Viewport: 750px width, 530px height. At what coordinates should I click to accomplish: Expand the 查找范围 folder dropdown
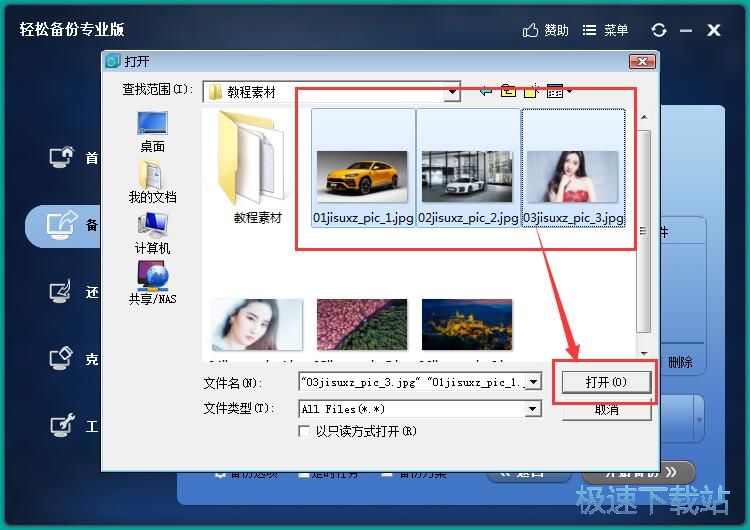pos(452,91)
